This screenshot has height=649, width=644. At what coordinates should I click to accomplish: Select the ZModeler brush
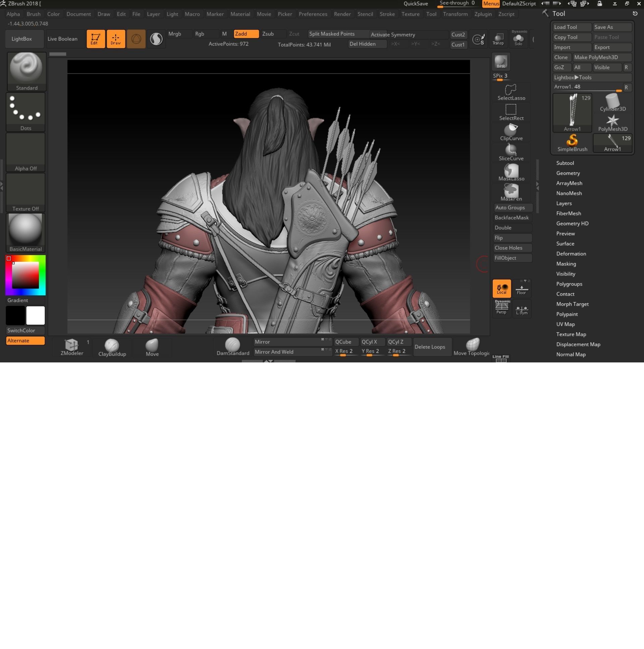(x=72, y=347)
